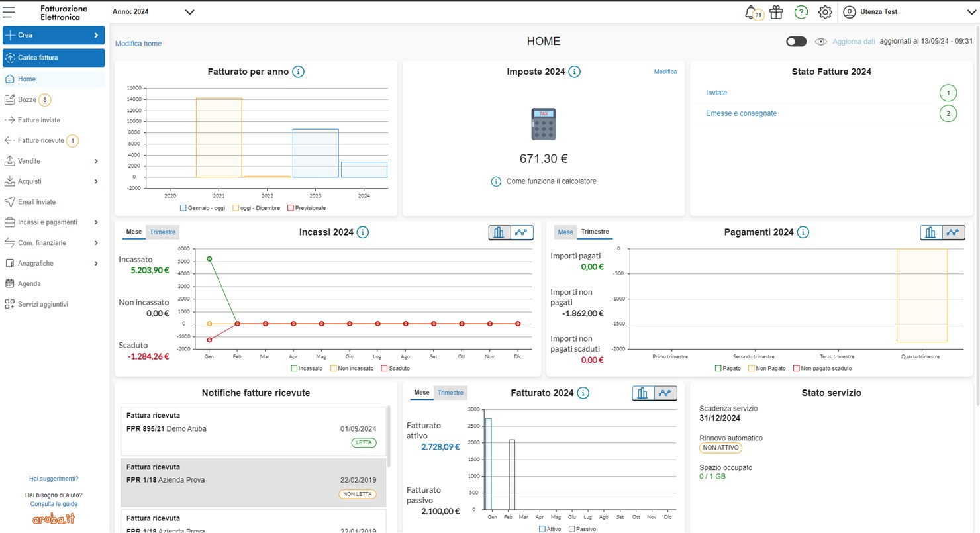This screenshot has height=533, width=980.
Task: Toggle Non incassato legend series
Action: 352,368
